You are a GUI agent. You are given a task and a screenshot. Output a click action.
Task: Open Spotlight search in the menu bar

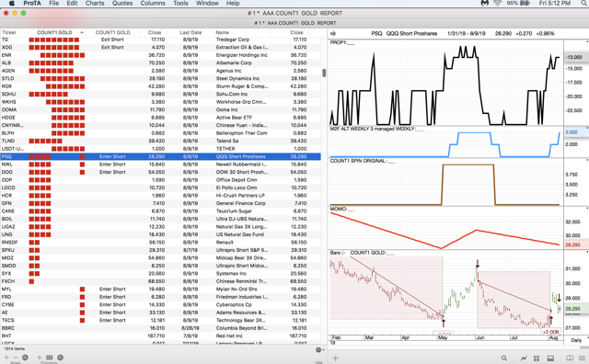583,3
